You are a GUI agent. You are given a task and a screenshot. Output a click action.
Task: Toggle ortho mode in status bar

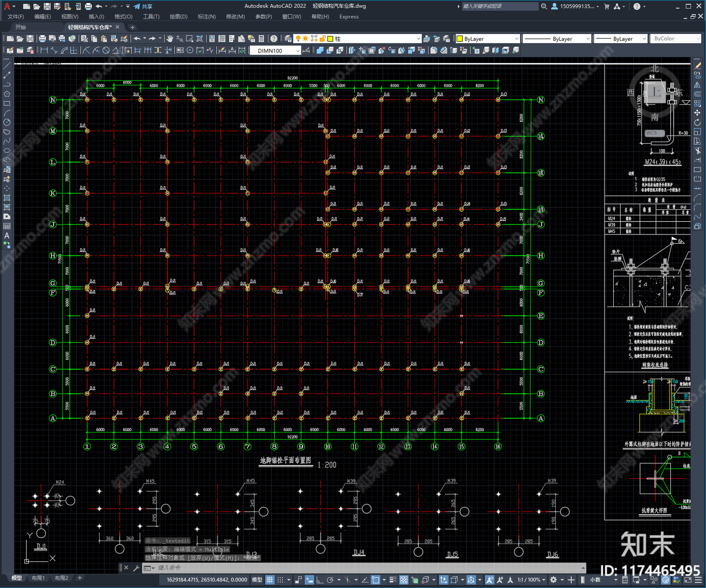[x=319, y=580]
